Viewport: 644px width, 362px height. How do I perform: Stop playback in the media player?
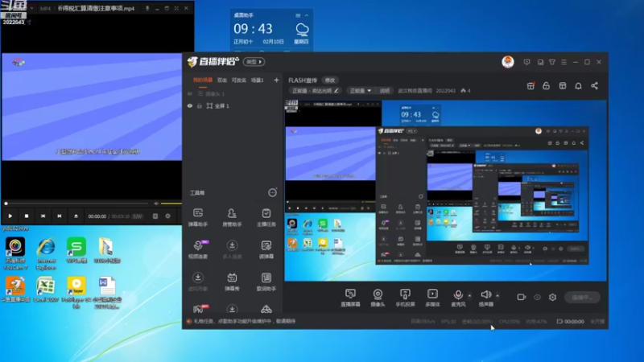27,216
